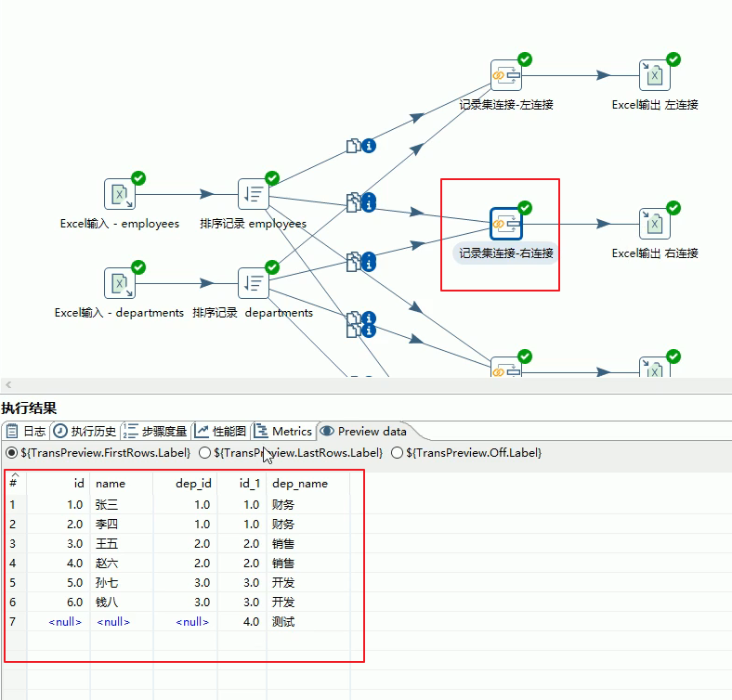Click the green checkmark on Excel输入 - employees
Image resolution: width=732 pixels, height=700 pixels.
click(138, 178)
